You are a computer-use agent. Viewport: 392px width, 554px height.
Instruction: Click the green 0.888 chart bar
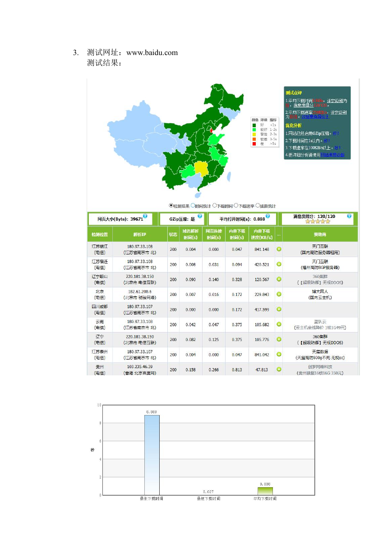pyautogui.click(x=265, y=491)
